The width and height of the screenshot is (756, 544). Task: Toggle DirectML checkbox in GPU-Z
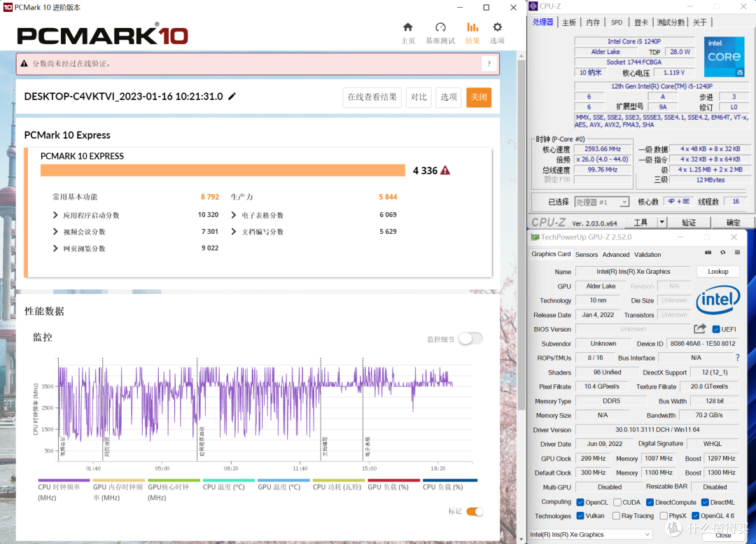click(x=705, y=502)
